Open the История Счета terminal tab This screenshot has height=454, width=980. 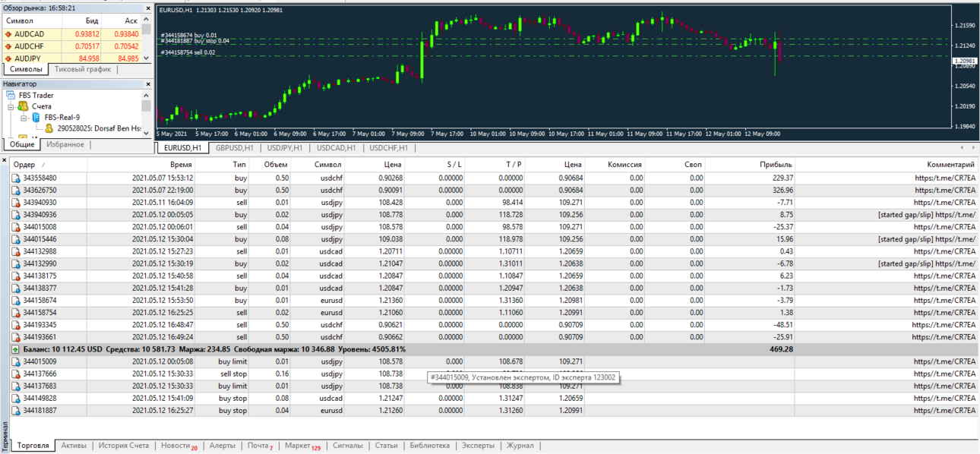[x=124, y=446]
